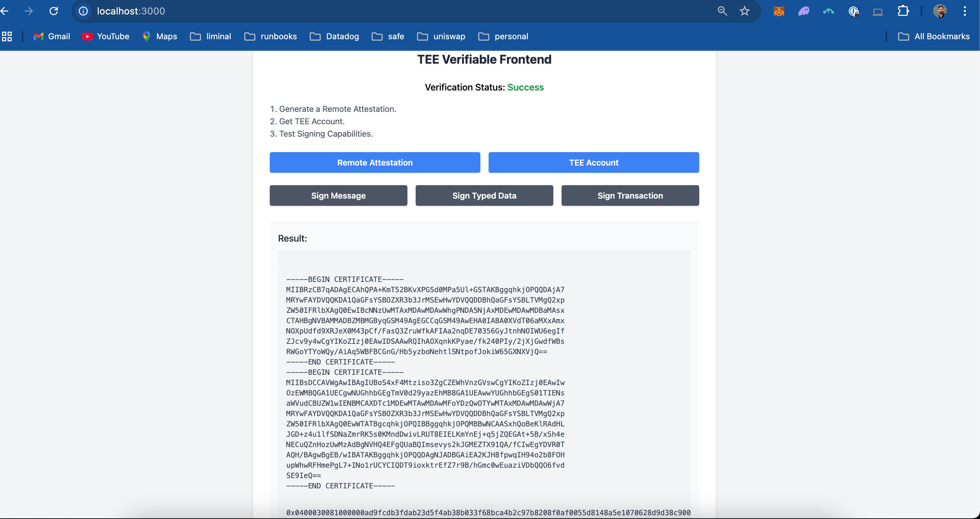980x519 pixels.
Task: Click the TEE Account button
Action: pyautogui.click(x=593, y=163)
